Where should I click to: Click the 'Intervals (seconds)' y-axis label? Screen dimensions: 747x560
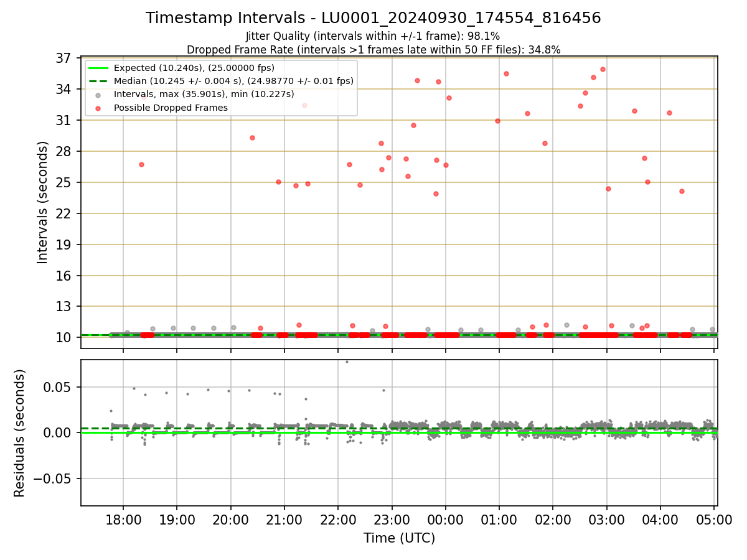pyautogui.click(x=42, y=202)
